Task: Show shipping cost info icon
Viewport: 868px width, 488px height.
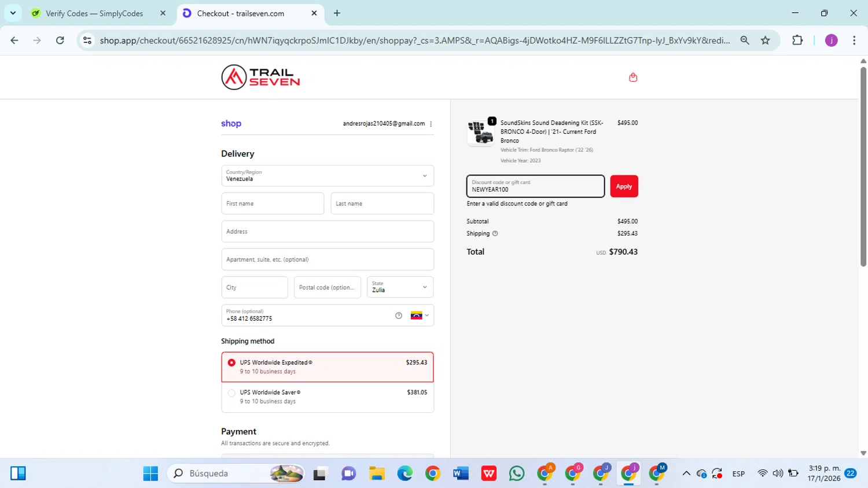Action: coord(495,233)
